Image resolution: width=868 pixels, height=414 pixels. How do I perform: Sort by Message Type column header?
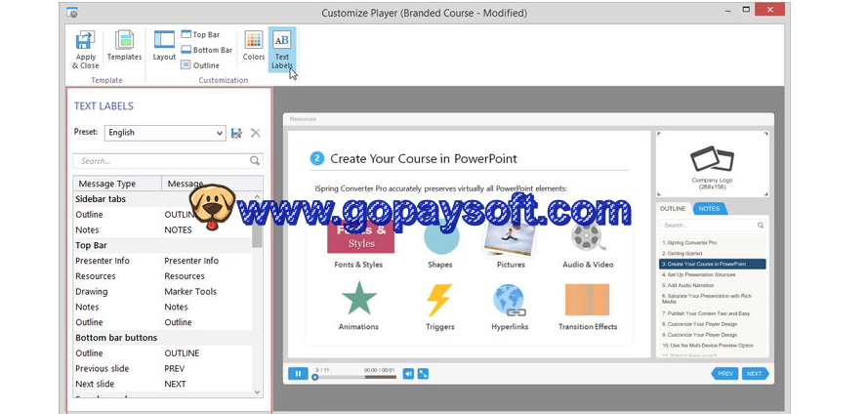[x=117, y=184]
